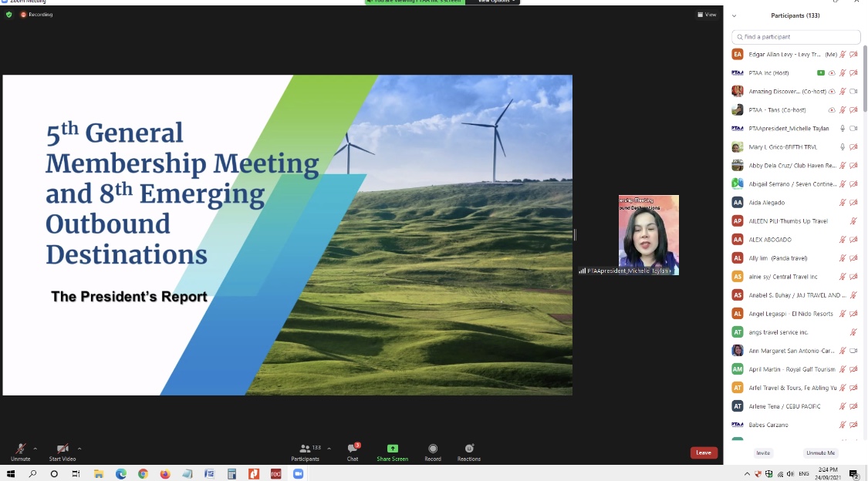The width and height of the screenshot is (868, 481).
Task: Show hidden system tray icons chevron
Action: [747, 474]
